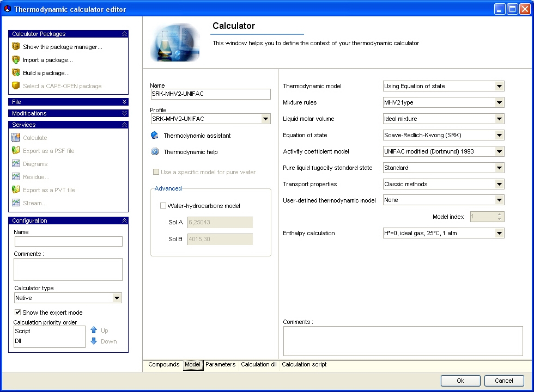Switch to the Parameters tab

(x=220, y=364)
